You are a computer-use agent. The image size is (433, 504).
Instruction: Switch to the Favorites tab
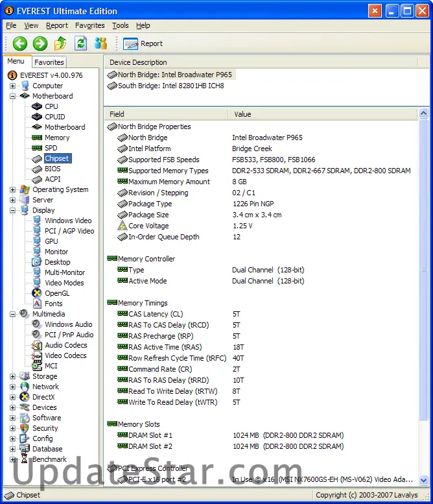49,62
